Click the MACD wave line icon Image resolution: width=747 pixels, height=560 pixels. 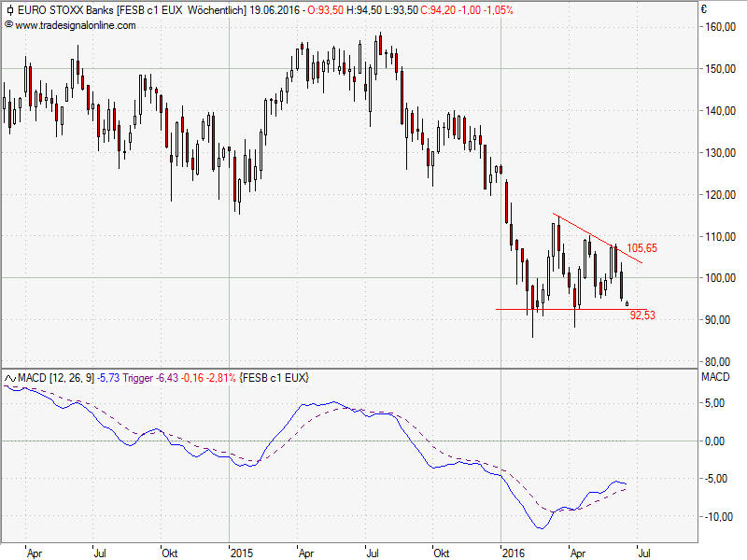click(x=10, y=377)
